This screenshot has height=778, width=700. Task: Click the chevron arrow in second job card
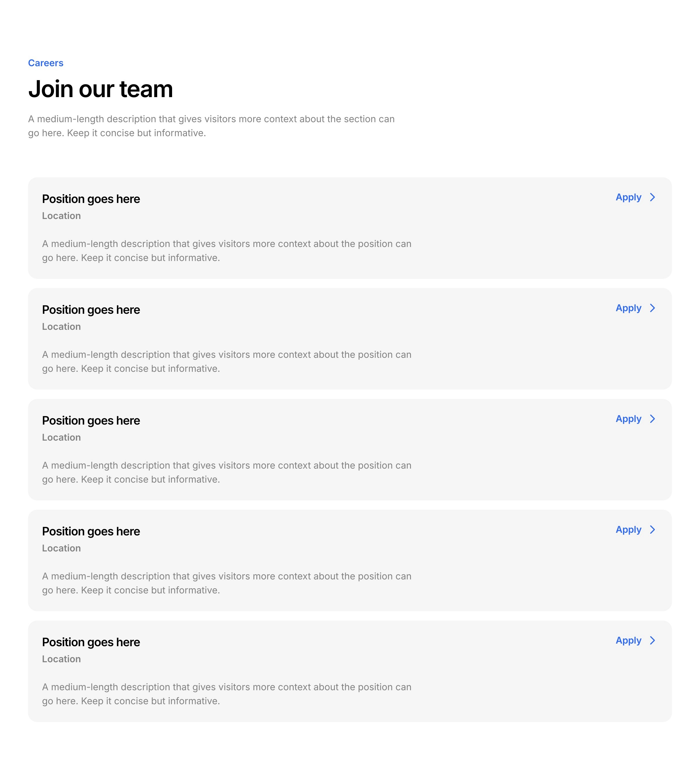tap(652, 308)
